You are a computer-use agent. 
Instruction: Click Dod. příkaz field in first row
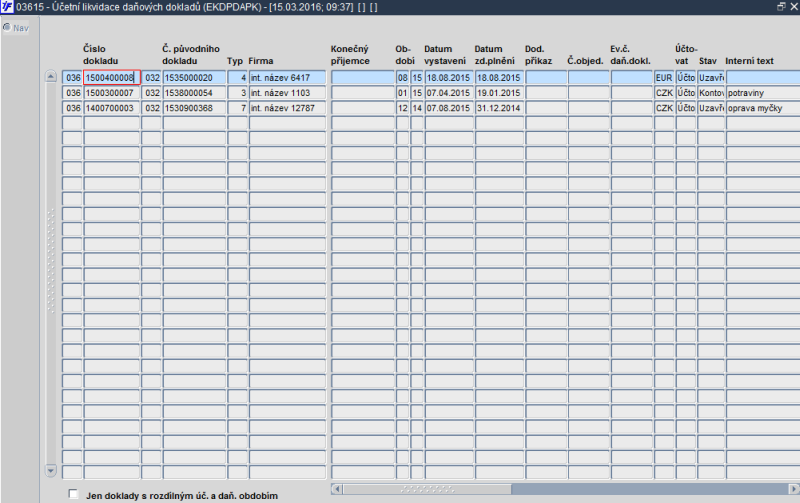tap(546, 78)
